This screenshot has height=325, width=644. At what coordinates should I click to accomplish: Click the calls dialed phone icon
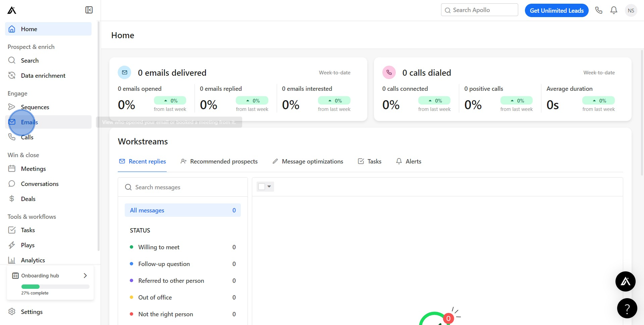point(389,72)
